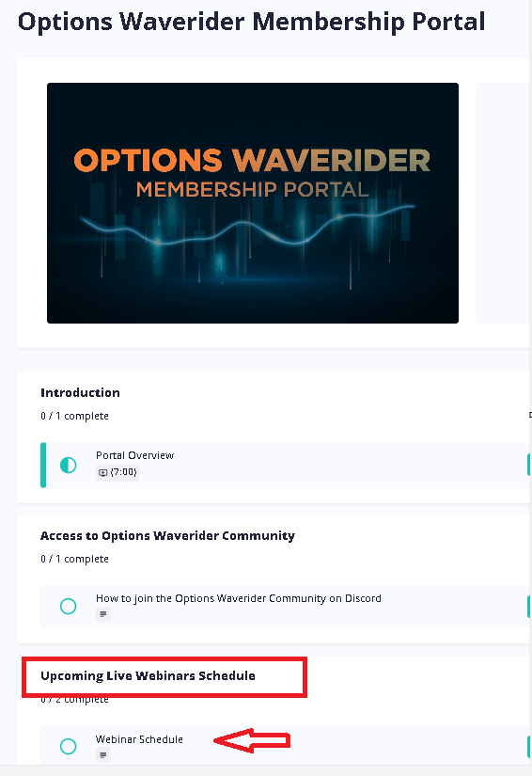Open the Webinar Schedule lesson
This screenshot has width=532, height=776.
139,739
